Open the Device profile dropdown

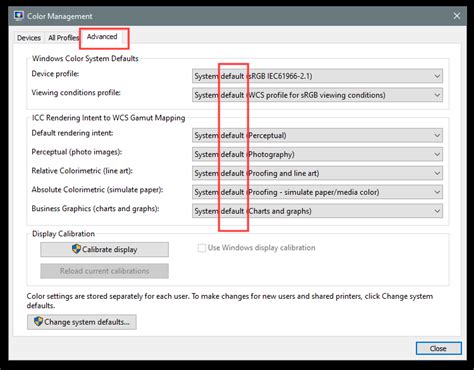(x=317, y=76)
